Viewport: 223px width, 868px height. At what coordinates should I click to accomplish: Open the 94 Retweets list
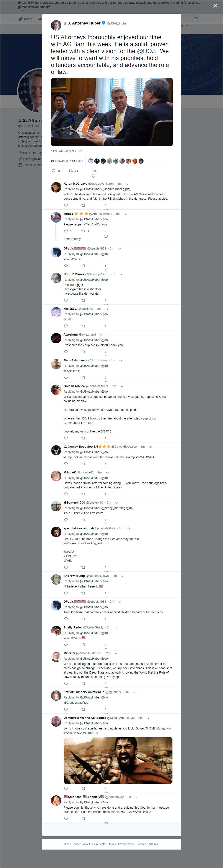[x=59, y=161]
